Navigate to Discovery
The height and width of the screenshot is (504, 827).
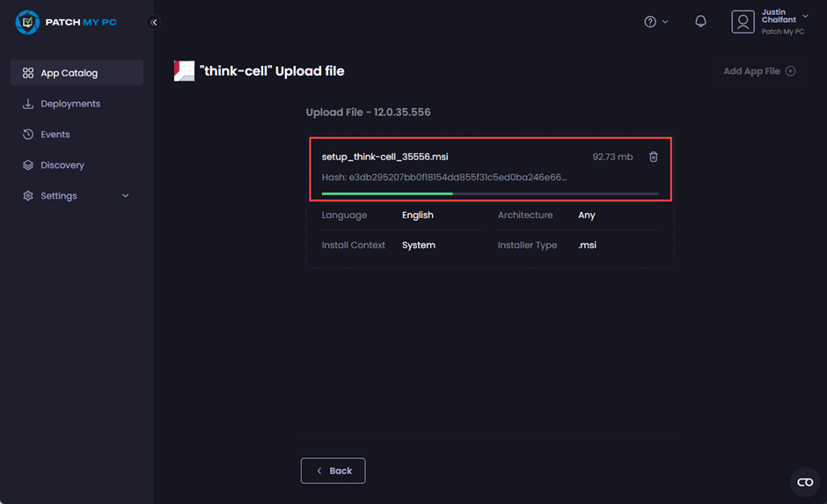(x=62, y=165)
